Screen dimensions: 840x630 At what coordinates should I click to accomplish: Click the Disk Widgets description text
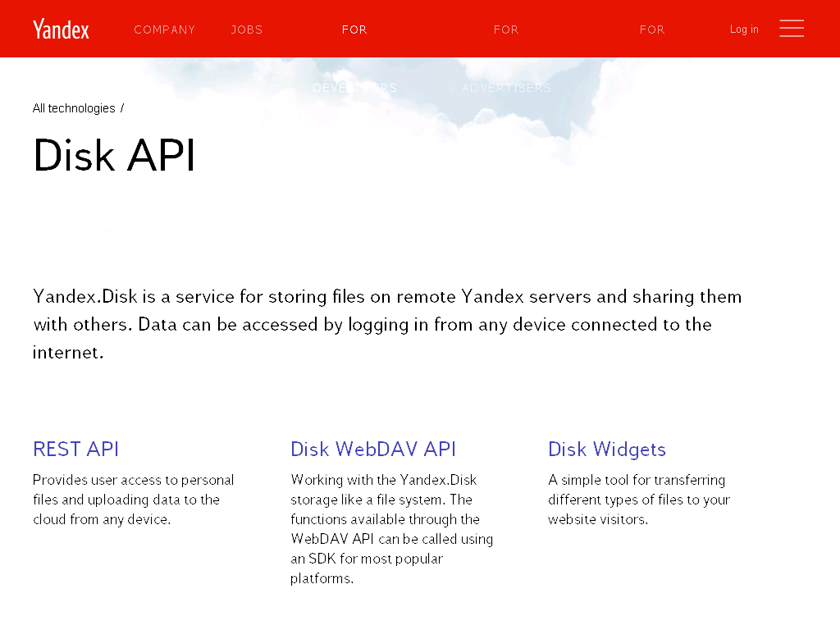pyautogui.click(x=638, y=500)
